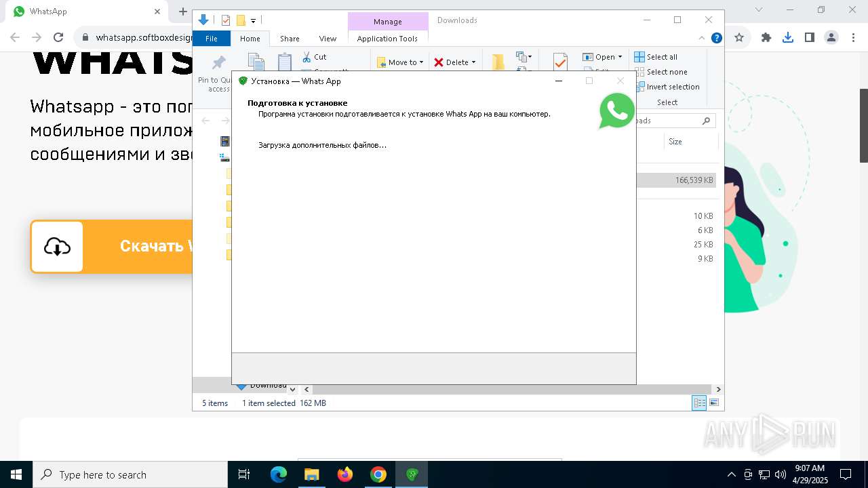Switch to the Share ribbon tab
This screenshot has height=488, width=868.
coord(290,39)
